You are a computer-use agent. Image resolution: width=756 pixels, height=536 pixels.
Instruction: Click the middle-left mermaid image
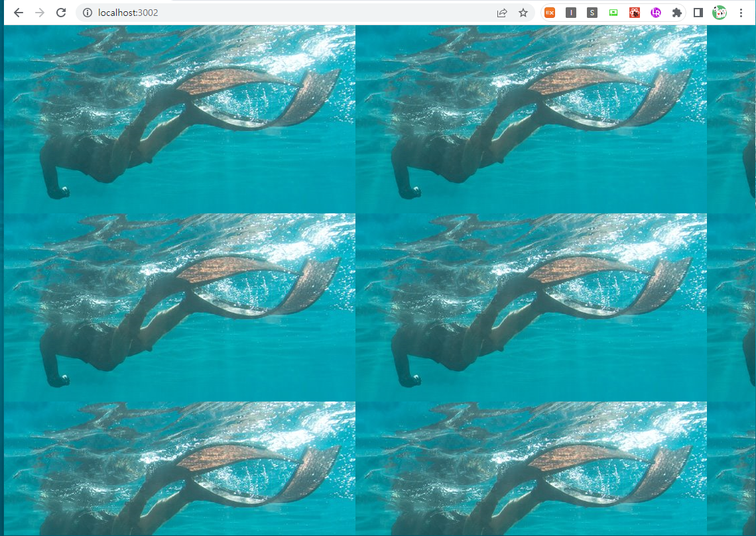(180, 307)
